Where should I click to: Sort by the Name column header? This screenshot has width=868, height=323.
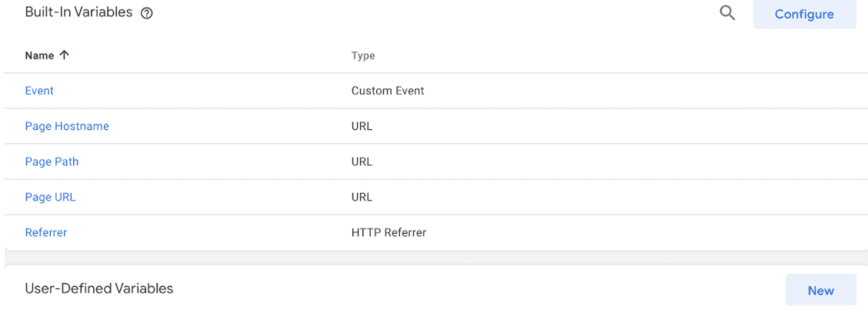tap(39, 56)
